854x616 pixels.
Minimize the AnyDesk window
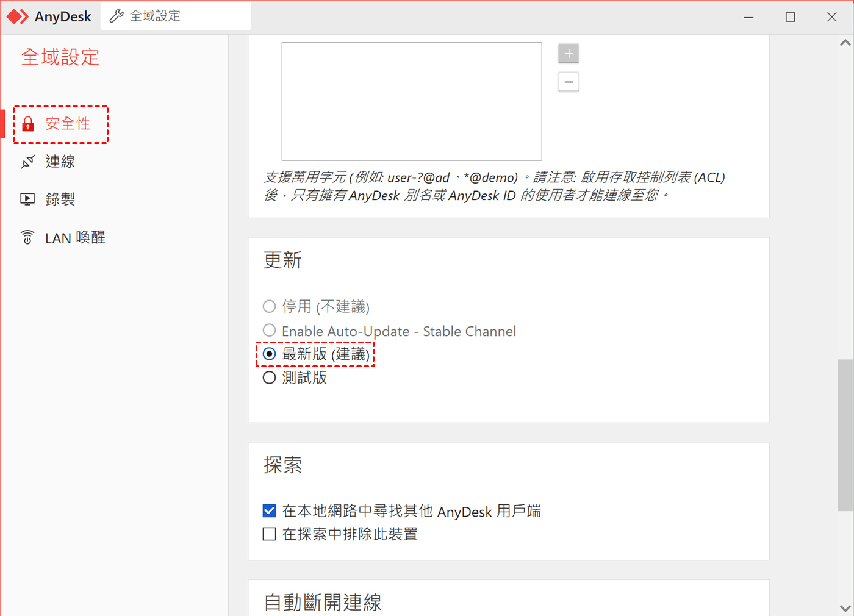coord(749,17)
